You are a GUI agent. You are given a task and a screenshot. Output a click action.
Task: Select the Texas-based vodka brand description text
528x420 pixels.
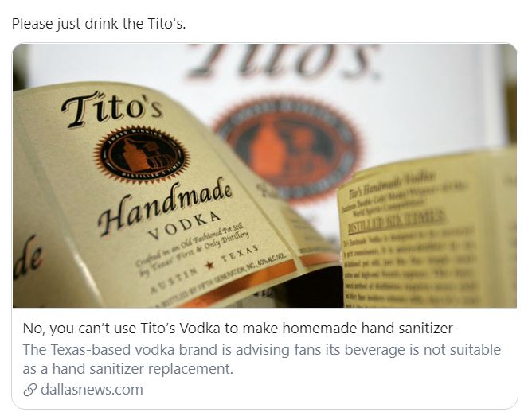point(262,359)
